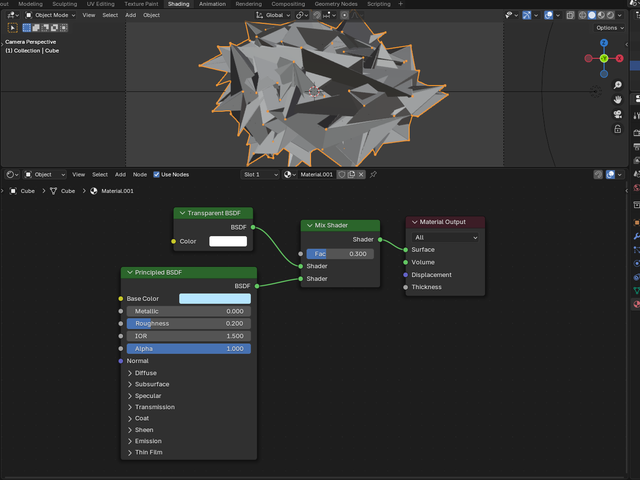Open the node editor type menu icon
640x480 pixels.
(12, 175)
